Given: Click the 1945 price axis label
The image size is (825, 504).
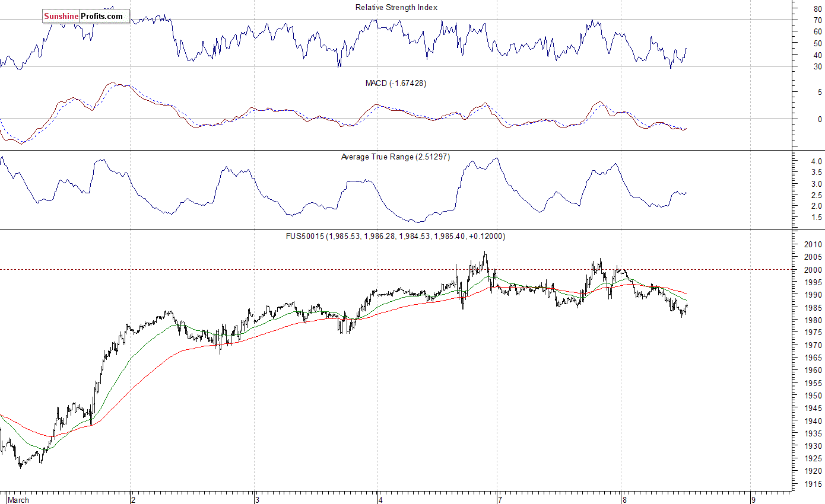Looking at the screenshot, I should coord(814,409).
